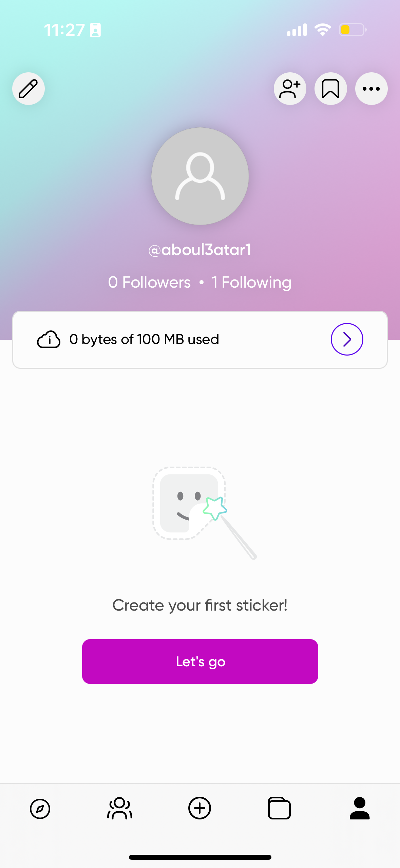
Task: Tap the storage usage card text
Action: point(144,339)
